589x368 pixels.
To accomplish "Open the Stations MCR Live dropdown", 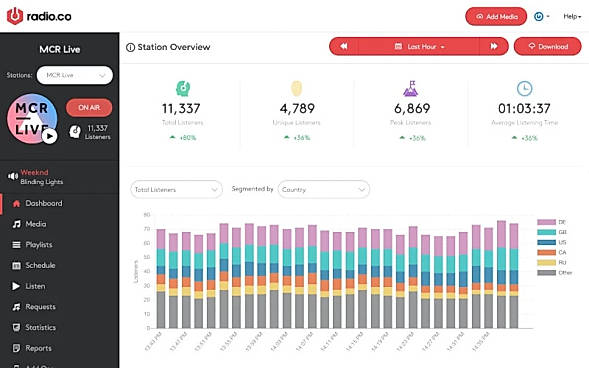I will coord(75,75).
